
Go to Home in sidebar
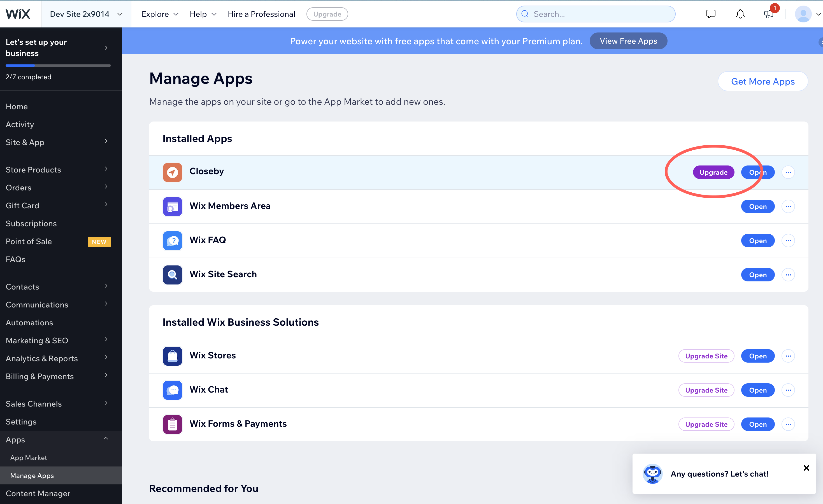click(17, 106)
